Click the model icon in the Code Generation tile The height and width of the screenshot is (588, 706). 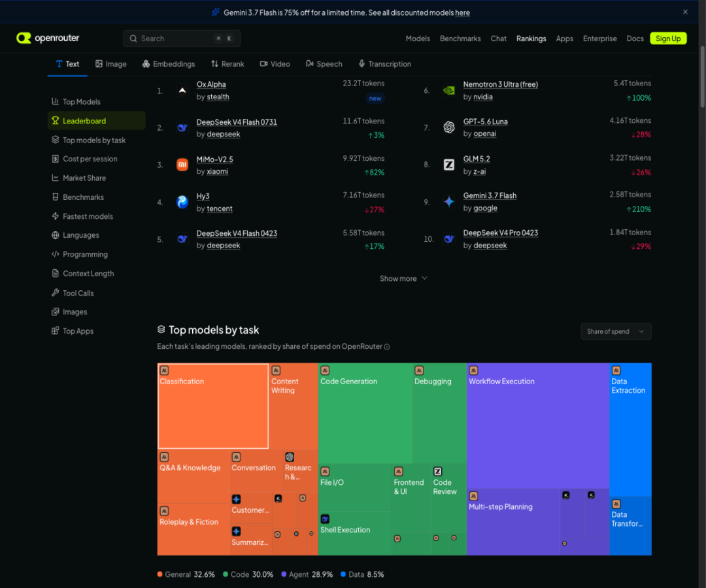[x=325, y=370]
